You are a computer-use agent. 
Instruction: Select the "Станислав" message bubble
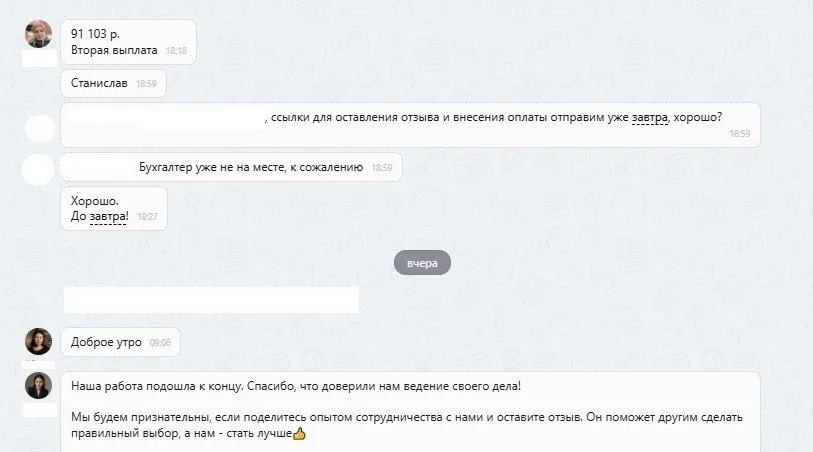(114, 83)
